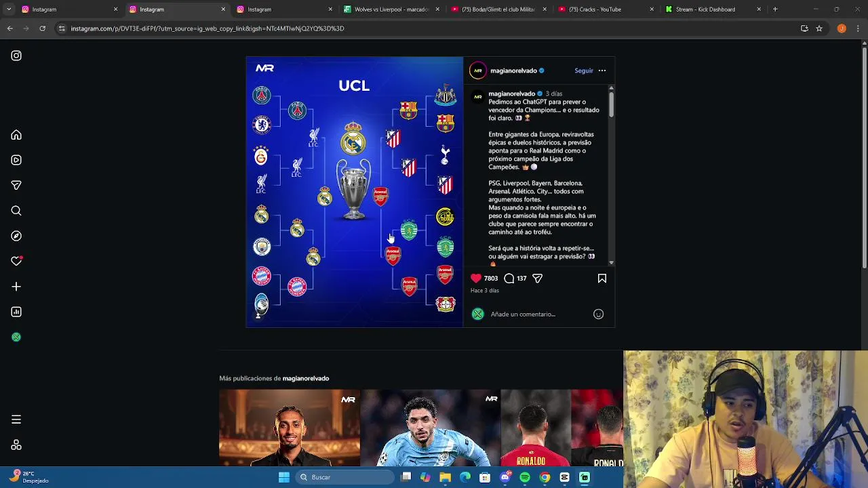868x488 pixels.
Task: Open Meta apps icon at sidebar bottom
Action: click(x=16, y=445)
